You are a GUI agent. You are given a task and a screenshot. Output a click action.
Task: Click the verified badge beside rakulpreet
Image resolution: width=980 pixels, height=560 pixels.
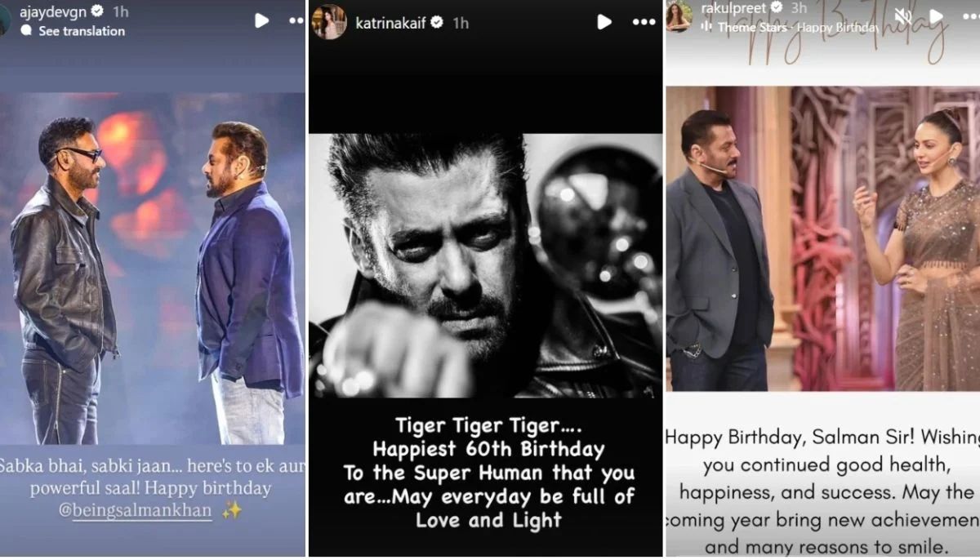coord(777,8)
